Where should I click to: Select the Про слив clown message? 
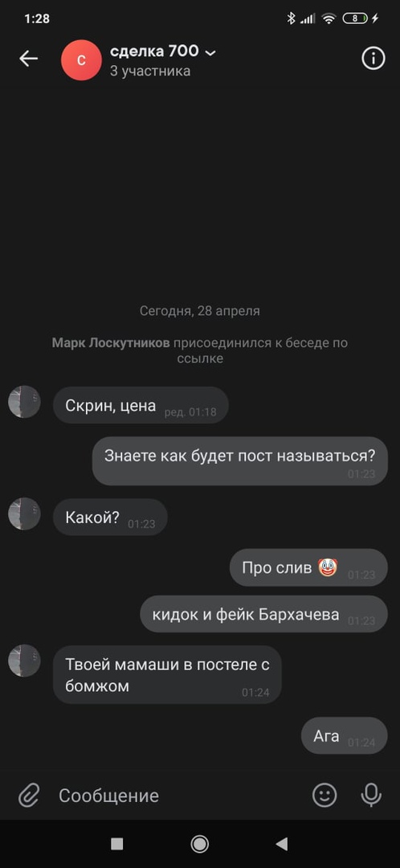click(308, 567)
